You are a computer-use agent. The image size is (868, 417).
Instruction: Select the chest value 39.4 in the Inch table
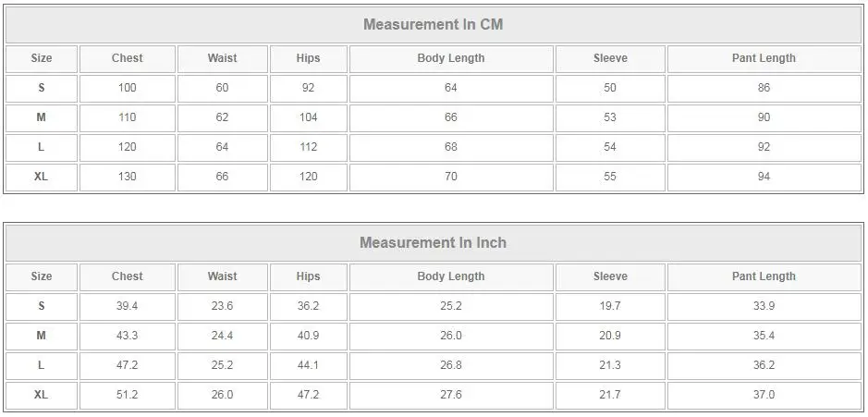click(x=128, y=306)
